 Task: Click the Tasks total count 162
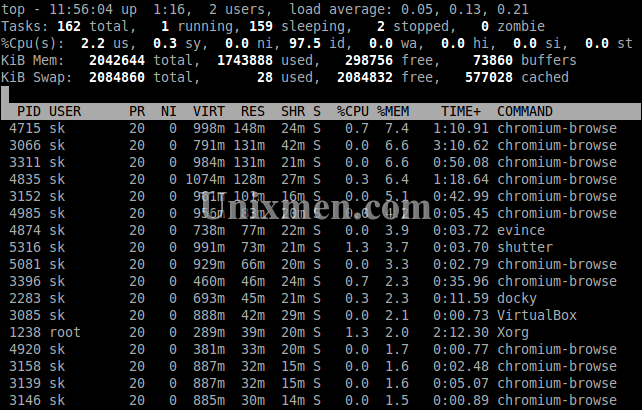pyautogui.click(x=69, y=26)
